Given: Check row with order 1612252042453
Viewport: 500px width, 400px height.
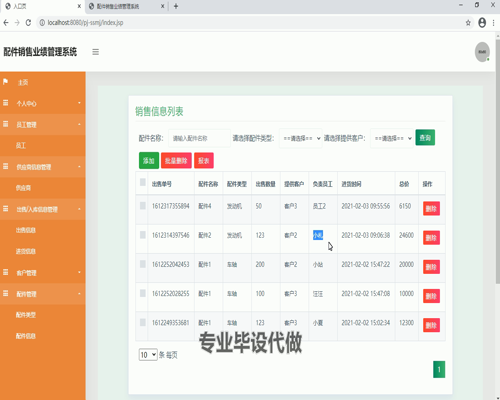Looking at the screenshot, I should pos(143,264).
